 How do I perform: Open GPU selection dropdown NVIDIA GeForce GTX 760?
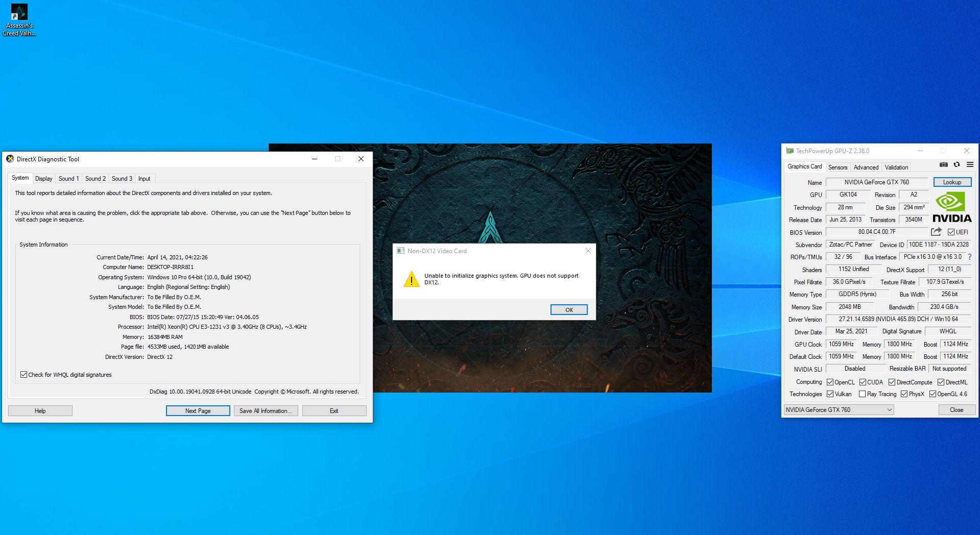click(839, 409)
